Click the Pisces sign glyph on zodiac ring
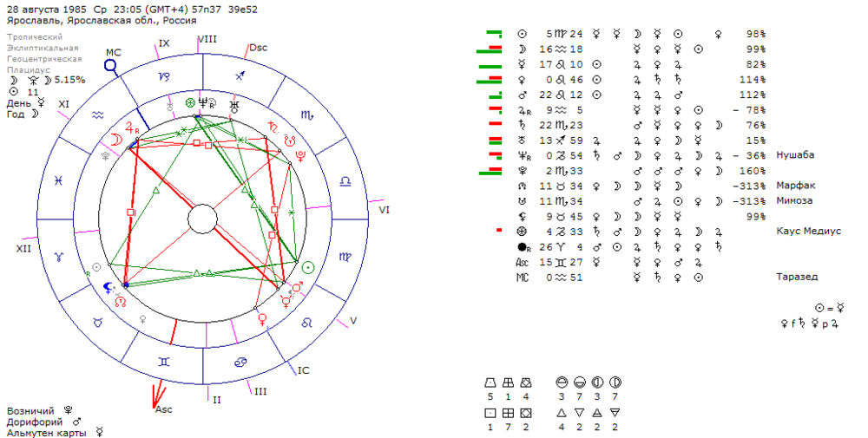This screenshot has height=438, width=868. (x=59, y=181)
